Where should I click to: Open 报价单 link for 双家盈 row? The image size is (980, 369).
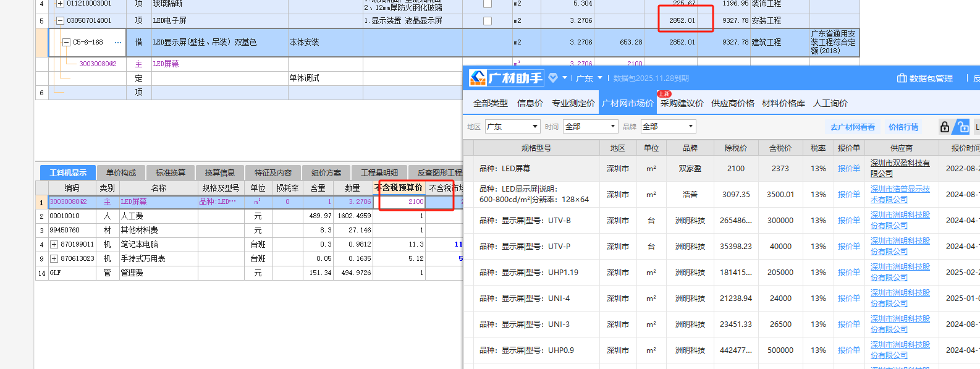point(848,168)
